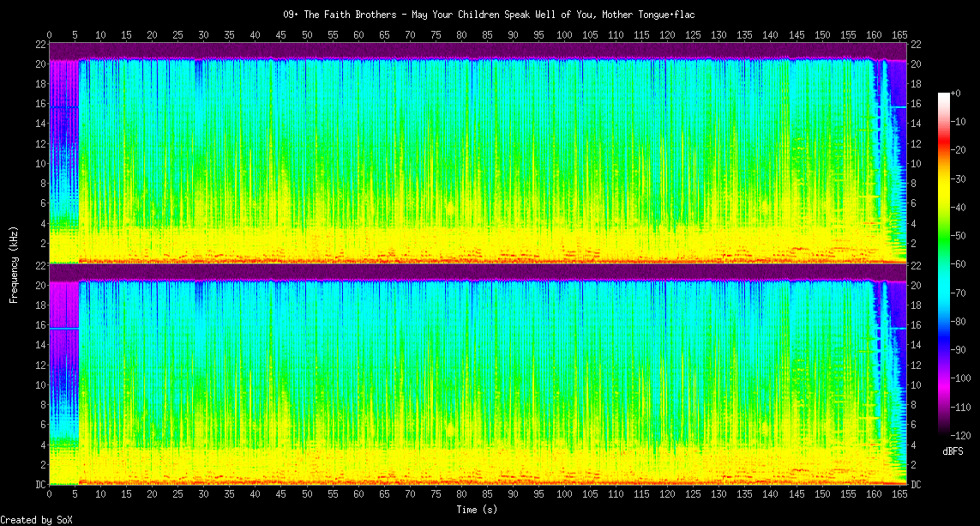This screenshot has height=526, width=980.
Task: Click the "-120" mark on the color scale
Action: (x=959, y=435)
